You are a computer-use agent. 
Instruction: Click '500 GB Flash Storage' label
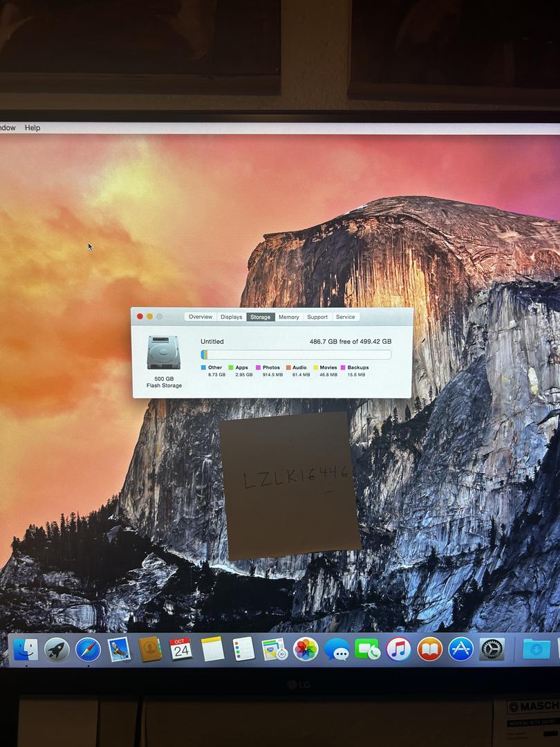pos(165,382)
